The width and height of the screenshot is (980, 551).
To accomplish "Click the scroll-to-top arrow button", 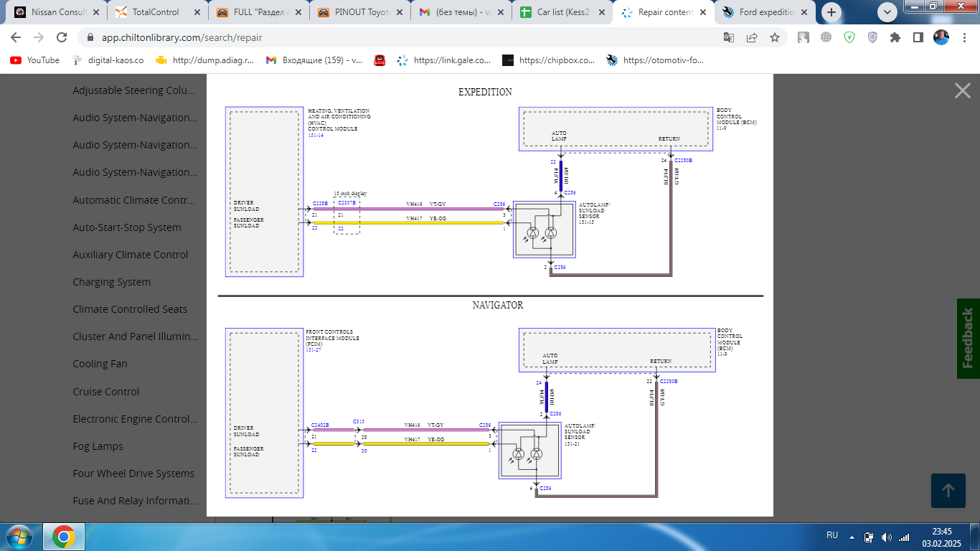I will coord(948,491).
